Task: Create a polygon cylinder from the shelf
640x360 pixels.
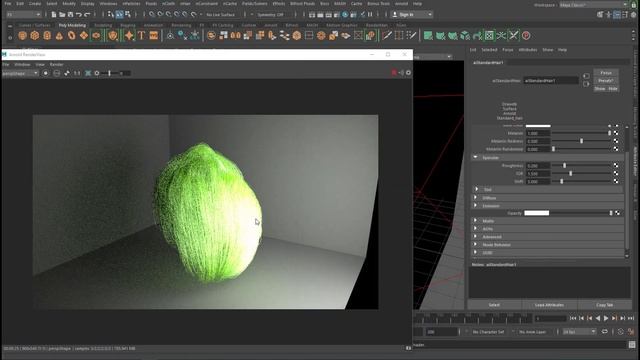Action: click(x=47, y=36)
